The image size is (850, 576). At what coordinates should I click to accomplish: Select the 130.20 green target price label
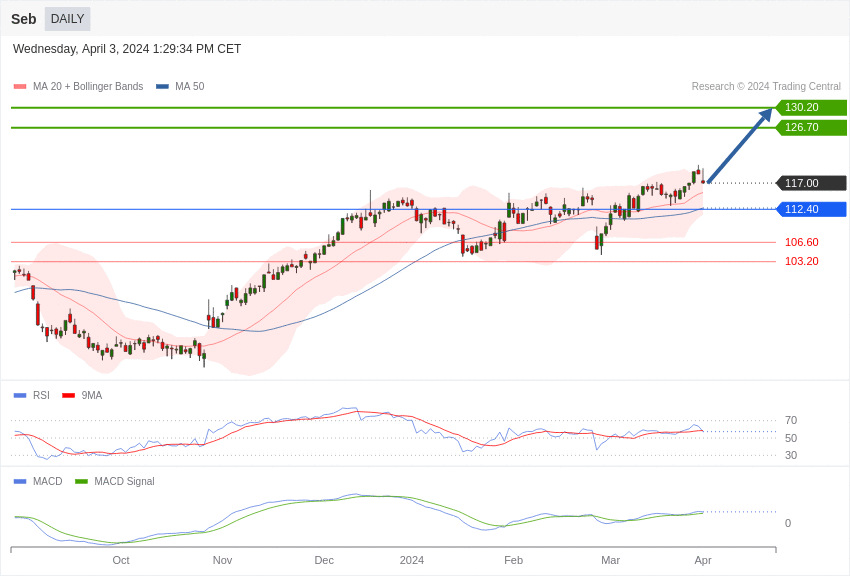[x=811, y=107]
